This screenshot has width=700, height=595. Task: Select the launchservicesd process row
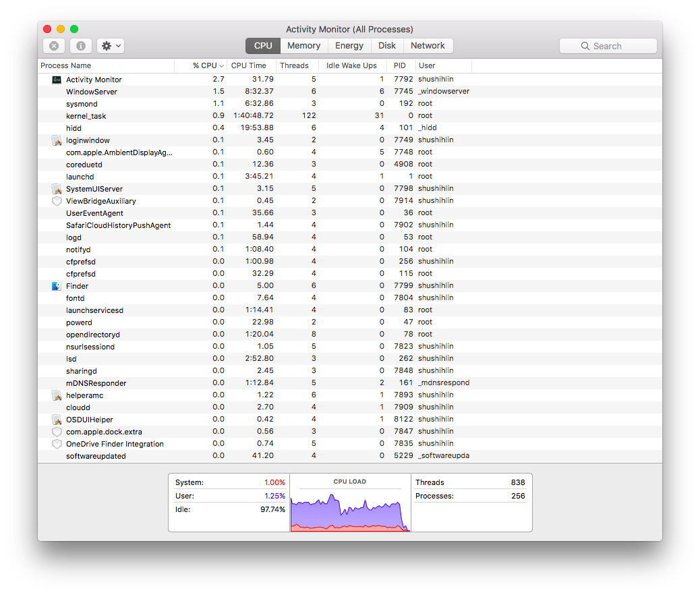coord(349,310)
